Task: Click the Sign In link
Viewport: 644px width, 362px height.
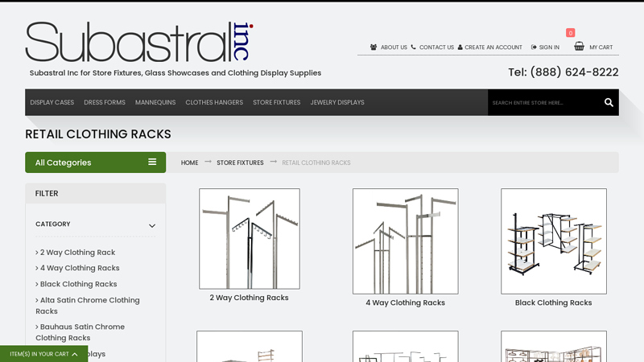Action: (x=549, y=47)
